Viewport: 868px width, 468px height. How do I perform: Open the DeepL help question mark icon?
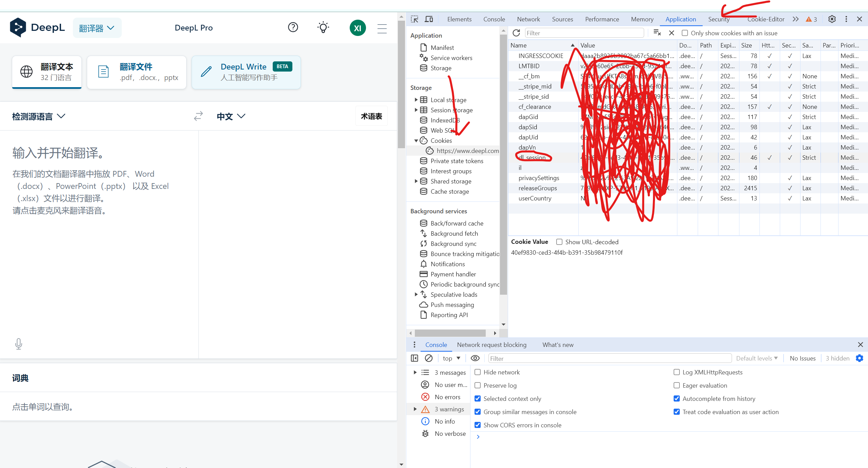[x=292, y=27]
